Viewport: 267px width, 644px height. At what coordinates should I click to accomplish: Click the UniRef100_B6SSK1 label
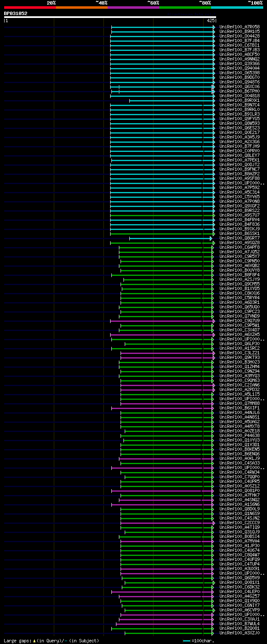[239, 233]
